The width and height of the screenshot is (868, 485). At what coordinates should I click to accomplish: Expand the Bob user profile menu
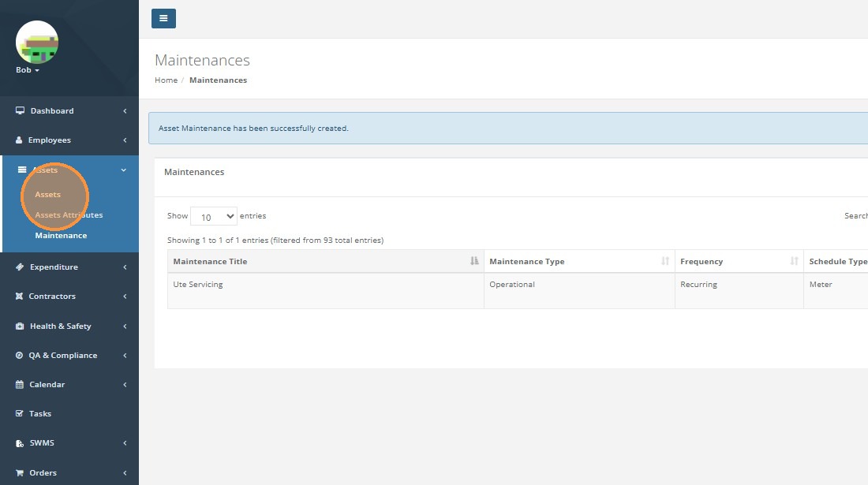pos(28,70)
